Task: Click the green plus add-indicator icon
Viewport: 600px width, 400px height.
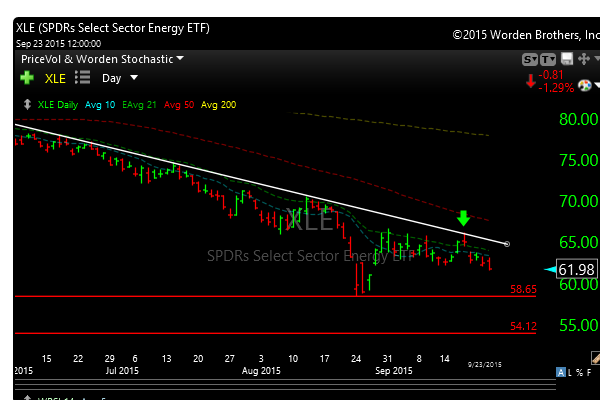Action: (x=27, y=77)
